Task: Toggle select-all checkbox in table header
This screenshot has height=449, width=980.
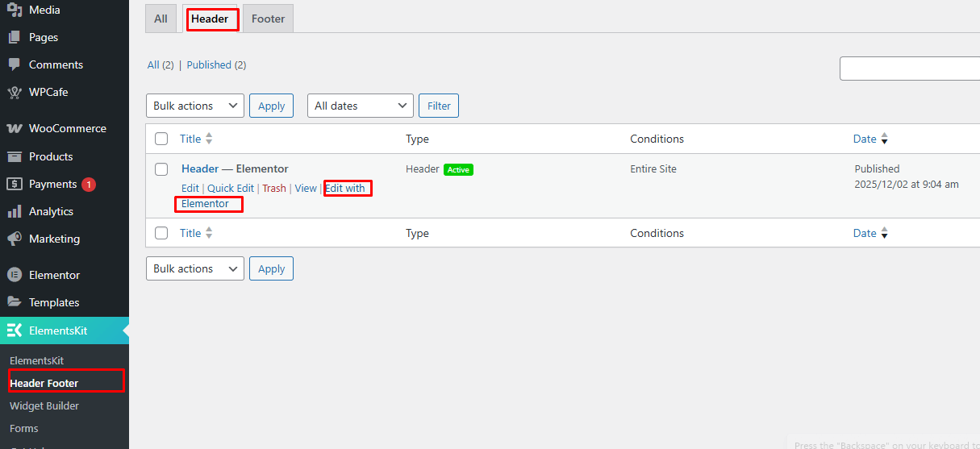Action: 161,139
